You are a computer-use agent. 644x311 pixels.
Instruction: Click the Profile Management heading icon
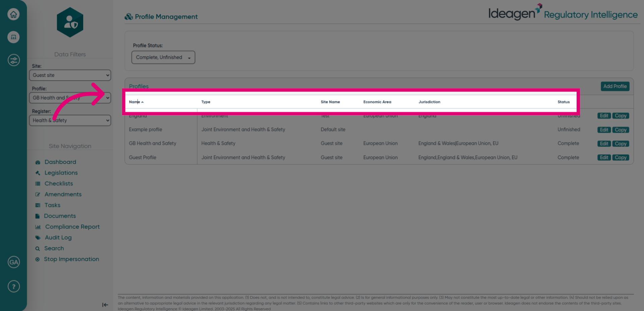pyautogui.click(x=128, y=17)
